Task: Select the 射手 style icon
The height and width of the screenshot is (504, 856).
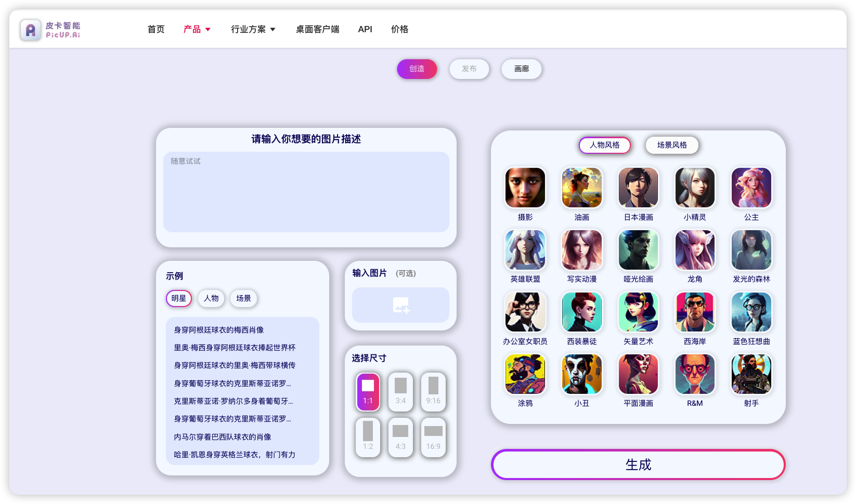Action: pyautogui.click(x=751, y=374)
